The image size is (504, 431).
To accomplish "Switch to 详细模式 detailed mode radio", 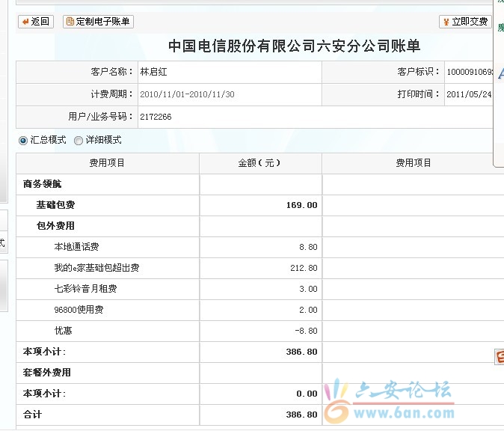I will pyautogui.click(x=79, y=140).
